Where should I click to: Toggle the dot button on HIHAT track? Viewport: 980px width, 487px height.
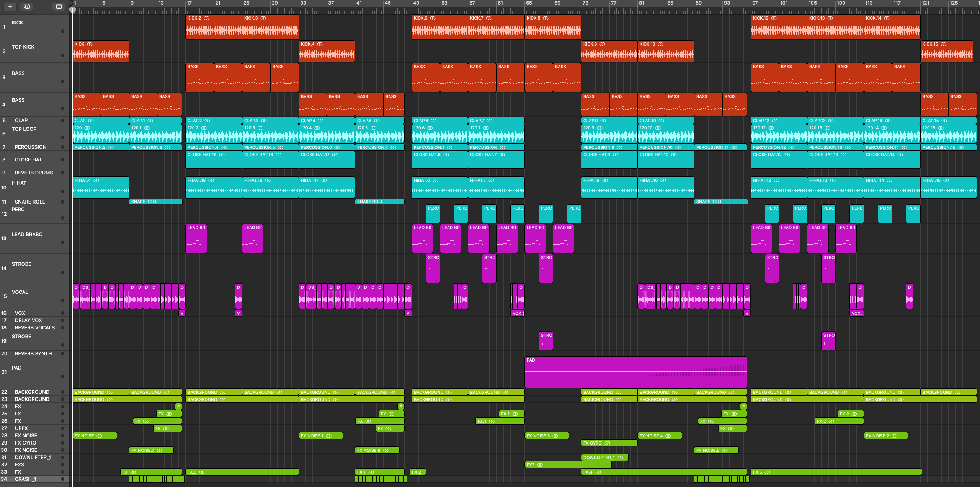(62, 191)
